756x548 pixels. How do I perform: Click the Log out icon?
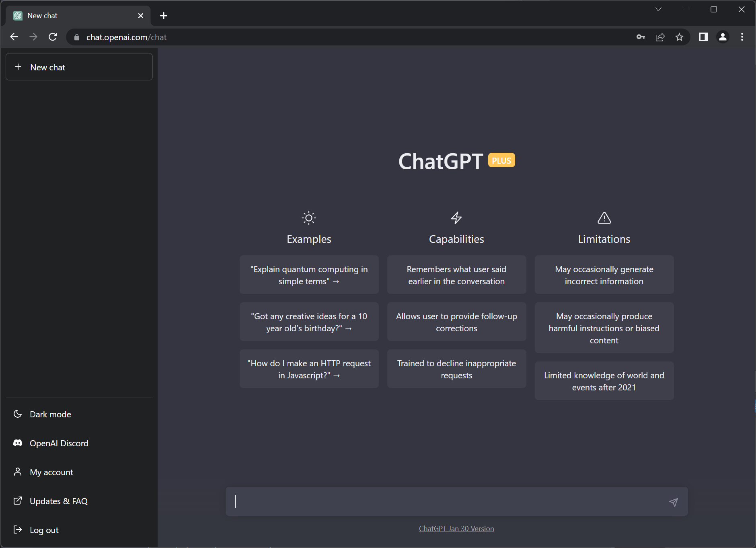point(18,530)
